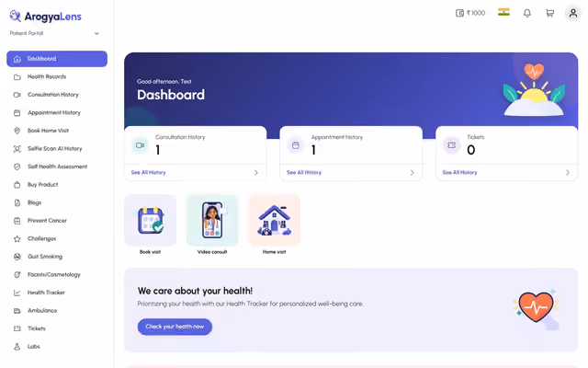This screenshot has height=368, width=588.
Task: Click chevron arrow on Tickets card
Action: [x=568, y=173]
